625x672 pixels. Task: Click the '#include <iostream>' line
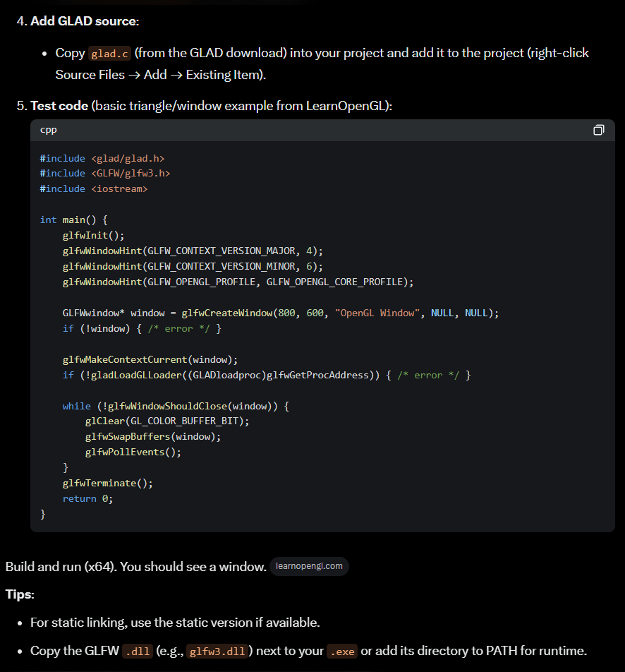(93, 189)
